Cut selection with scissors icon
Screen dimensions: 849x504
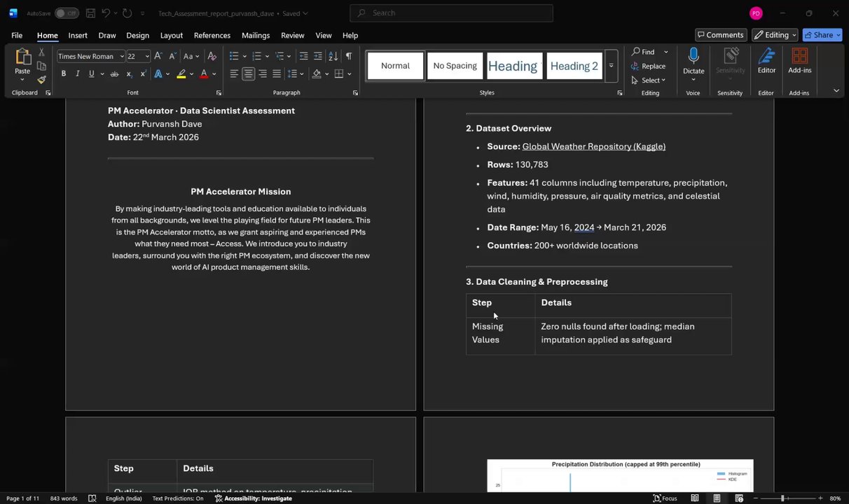pyautogui.click(x=41, y=52)
